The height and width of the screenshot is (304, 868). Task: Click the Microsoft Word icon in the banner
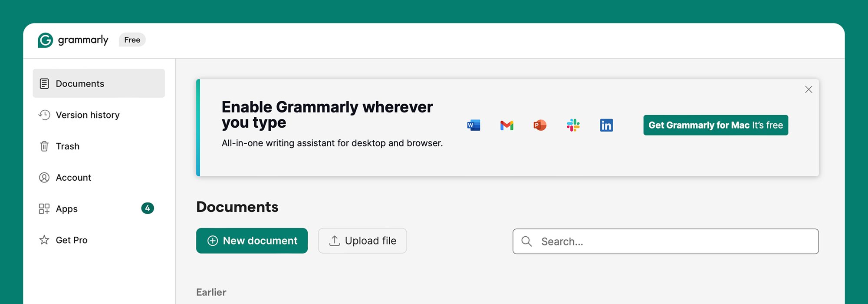(x=473, y=125)
